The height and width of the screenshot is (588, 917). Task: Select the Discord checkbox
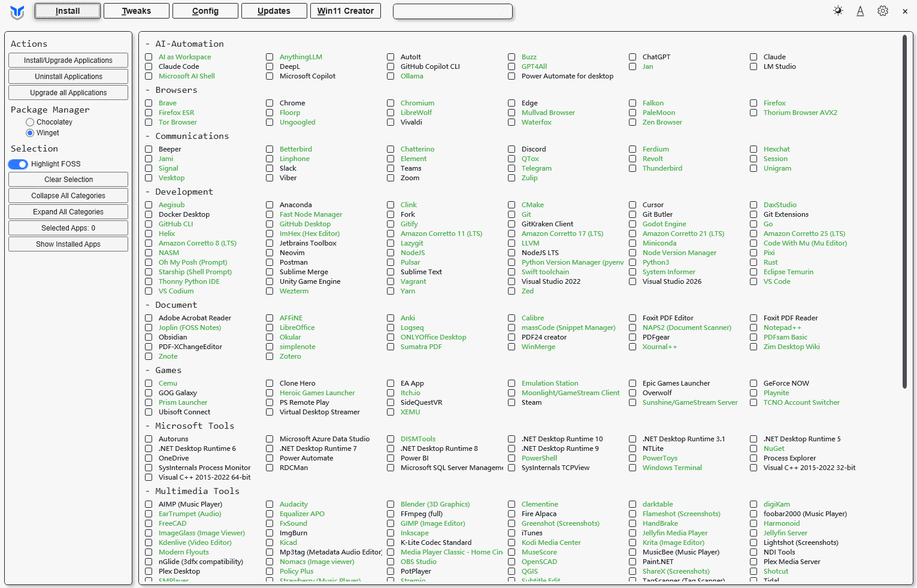[512, 149]
